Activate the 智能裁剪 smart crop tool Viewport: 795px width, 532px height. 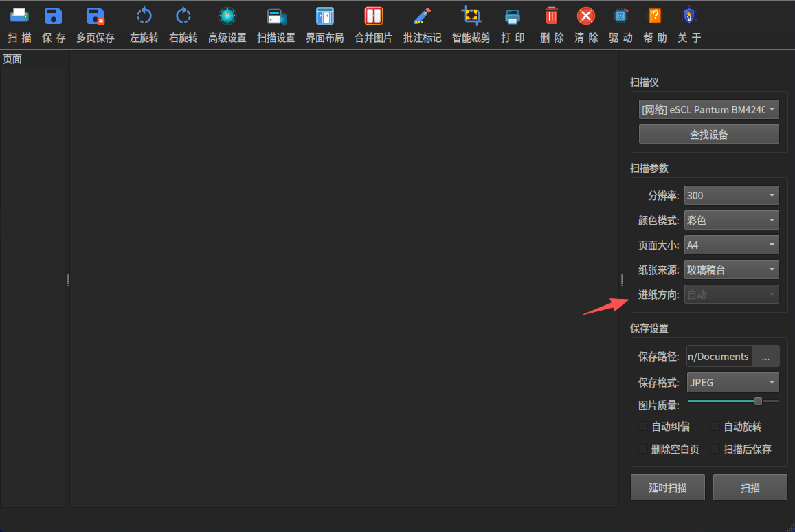point(471,24)
